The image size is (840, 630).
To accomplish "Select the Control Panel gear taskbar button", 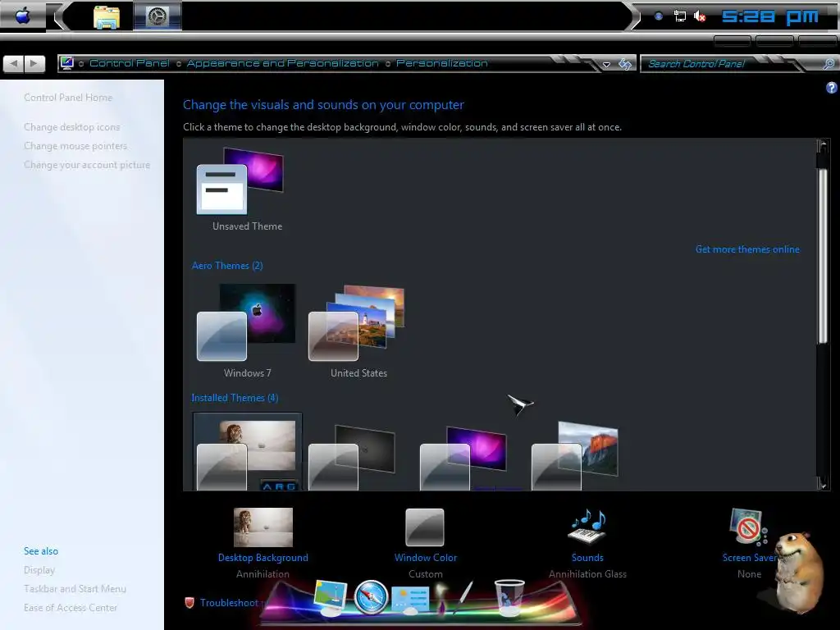I will pos(157,16).
